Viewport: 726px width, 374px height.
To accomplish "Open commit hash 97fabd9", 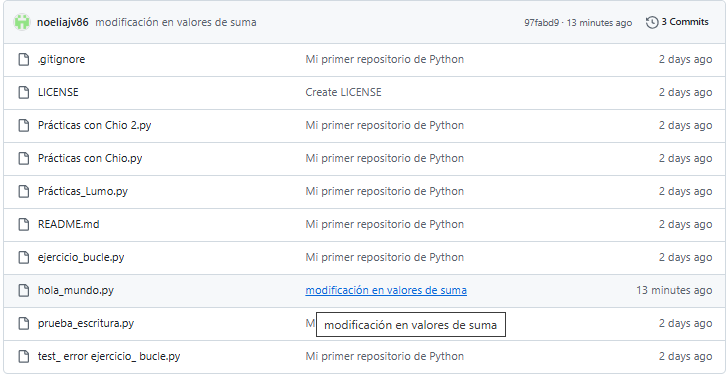I will 541,23.
